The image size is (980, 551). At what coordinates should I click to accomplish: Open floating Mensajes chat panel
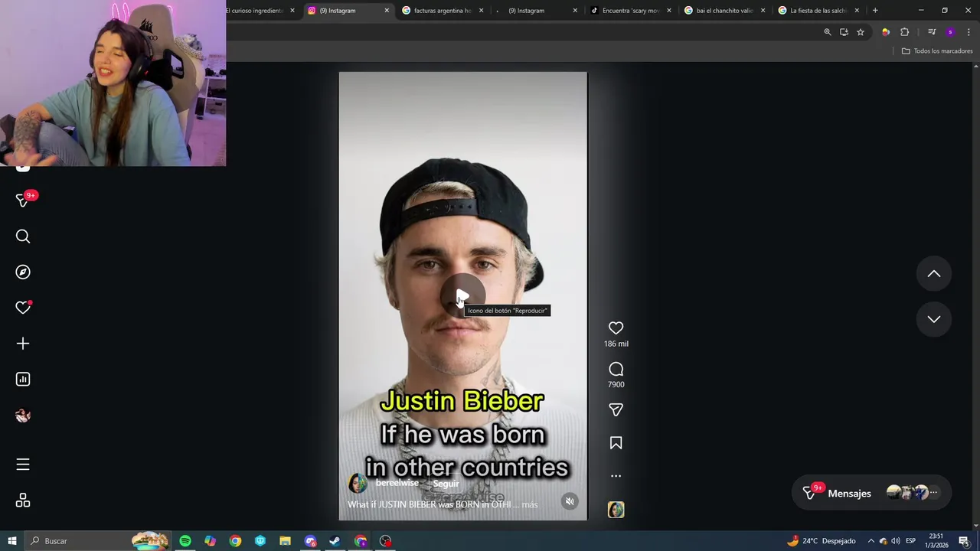point(871,493)
